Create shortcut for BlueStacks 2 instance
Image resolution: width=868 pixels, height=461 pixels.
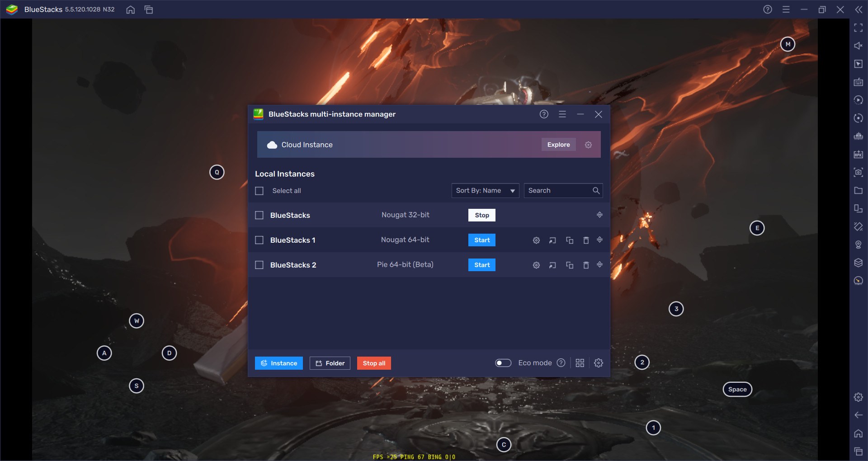click(x=552, y=265)
